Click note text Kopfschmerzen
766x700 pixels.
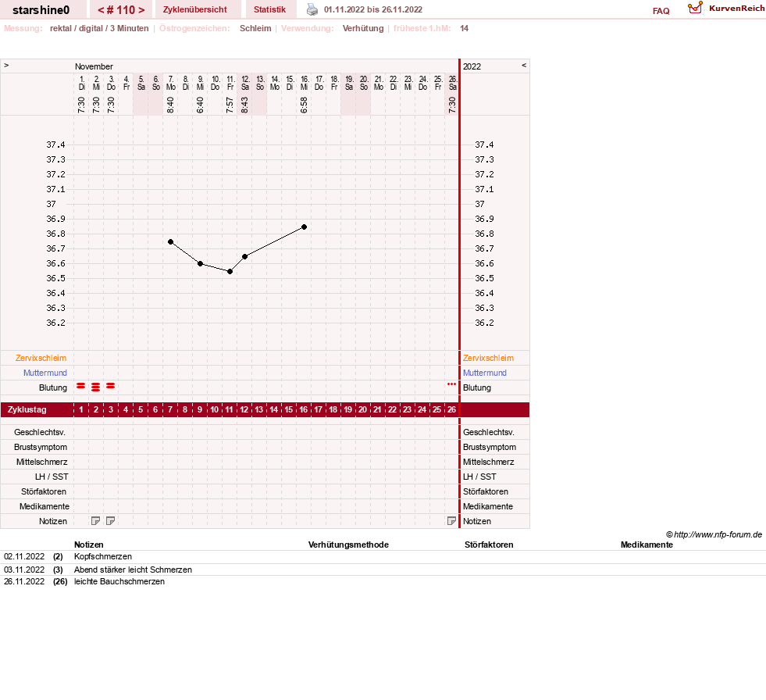coord(103,556)
